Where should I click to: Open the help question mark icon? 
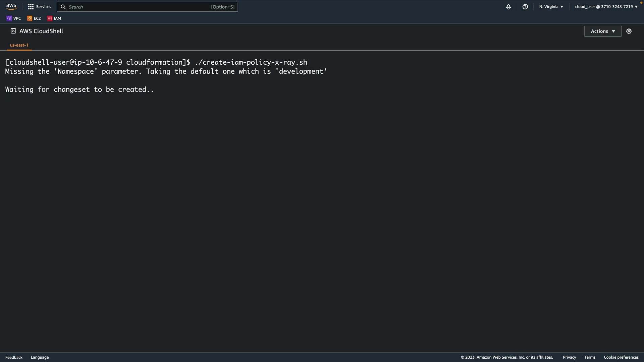(x=525, y=7)
